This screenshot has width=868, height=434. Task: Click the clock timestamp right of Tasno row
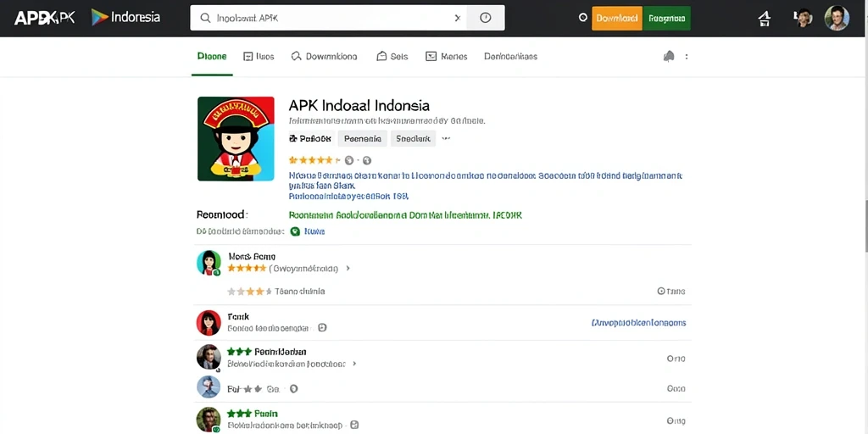(x=671, y=292)
